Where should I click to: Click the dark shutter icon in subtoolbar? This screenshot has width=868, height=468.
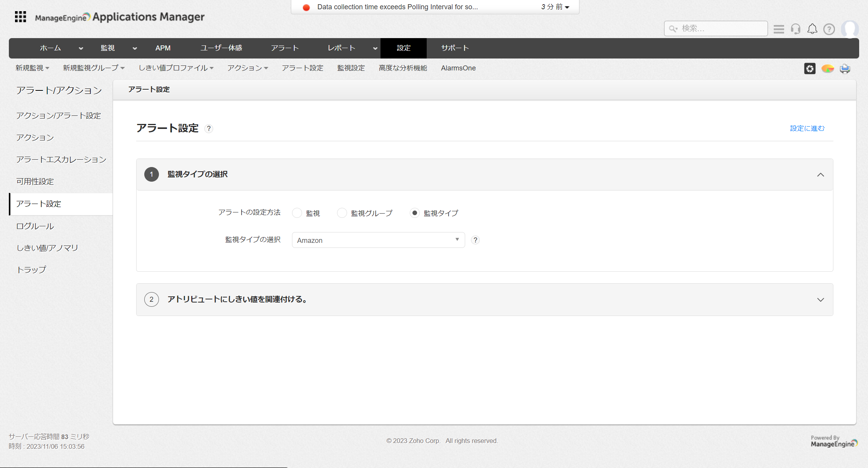tap(810, 69)
